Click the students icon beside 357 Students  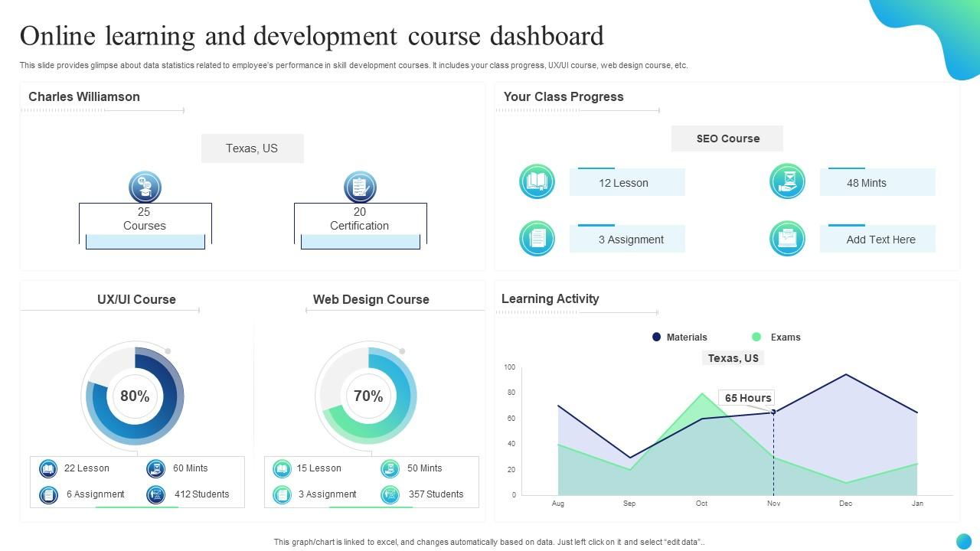tap(390, 494)
